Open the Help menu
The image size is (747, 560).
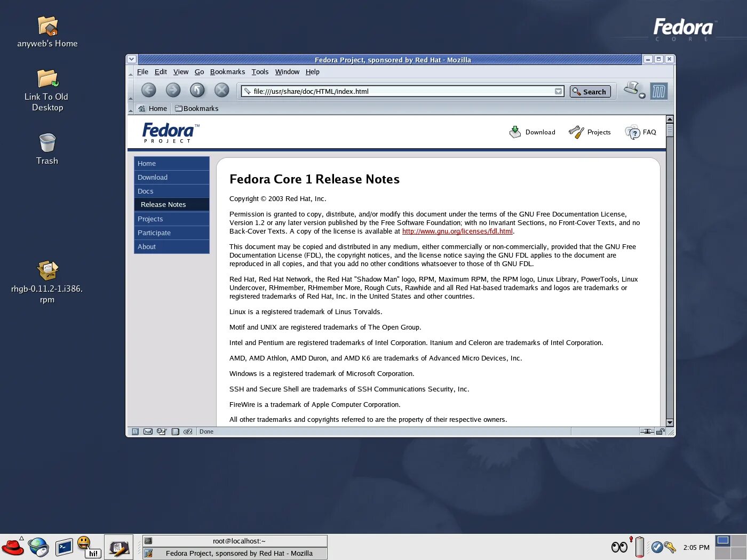[312, 72]
